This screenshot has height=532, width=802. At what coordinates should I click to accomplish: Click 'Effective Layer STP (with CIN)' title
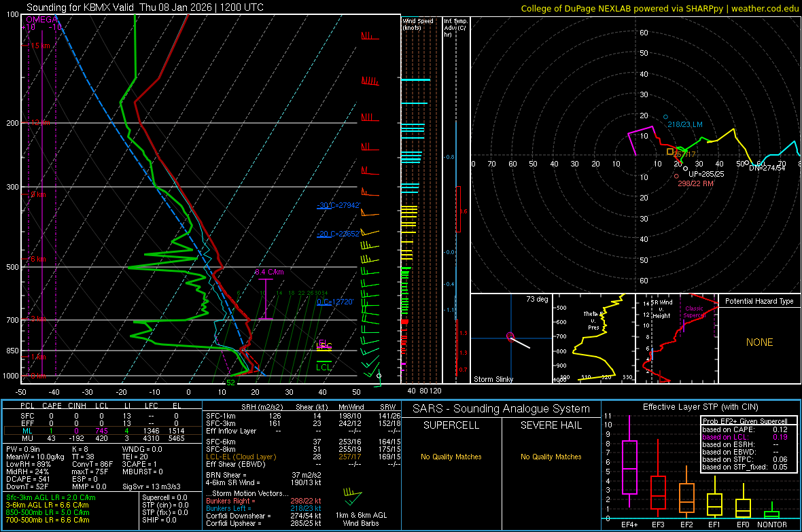[x=700, y=407]
